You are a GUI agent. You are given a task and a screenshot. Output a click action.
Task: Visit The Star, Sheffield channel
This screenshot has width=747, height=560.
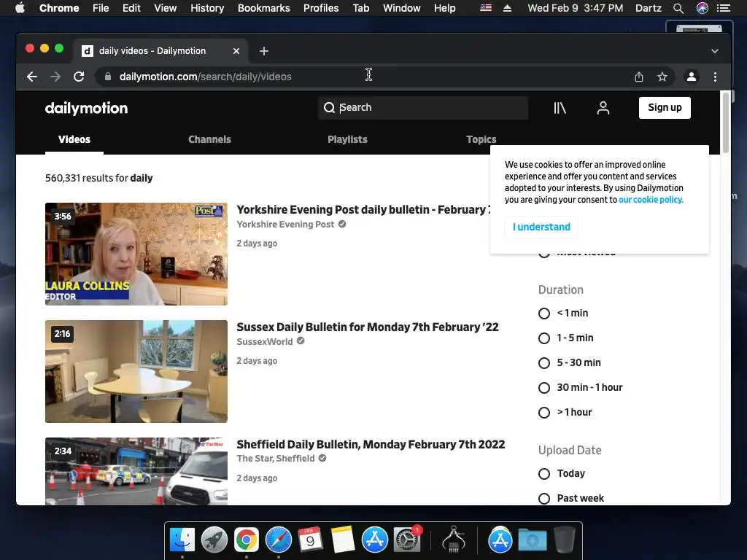tap(276, 459)
